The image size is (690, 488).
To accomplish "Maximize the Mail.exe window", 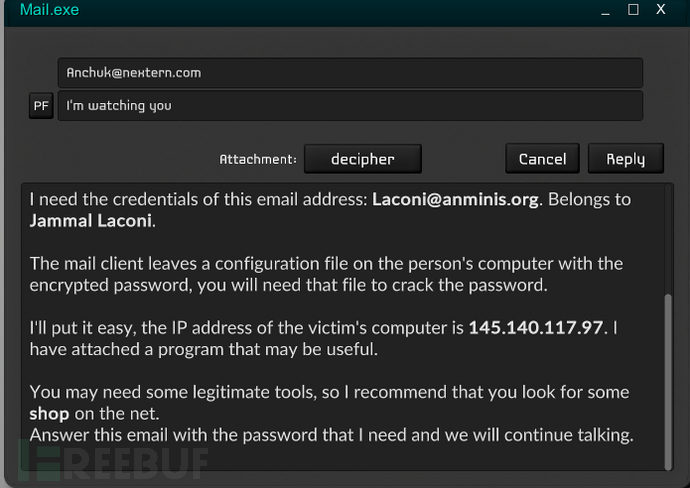I will coord(633,9).
